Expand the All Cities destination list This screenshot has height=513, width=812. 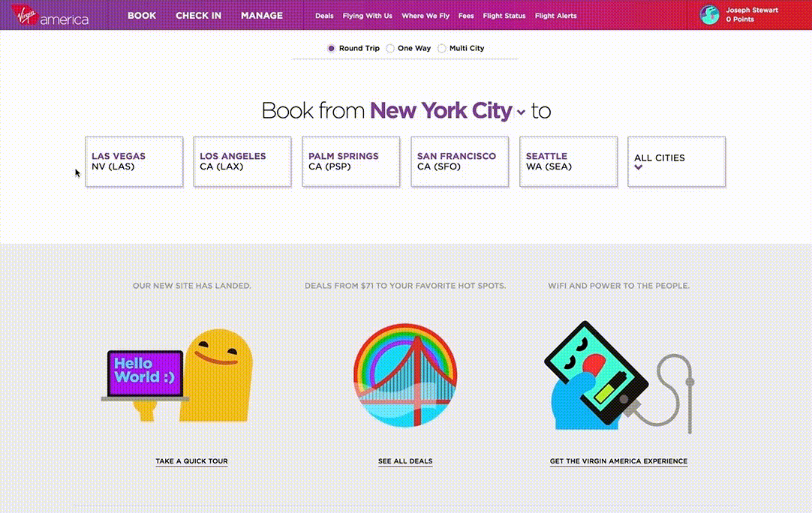click(676, 161)
